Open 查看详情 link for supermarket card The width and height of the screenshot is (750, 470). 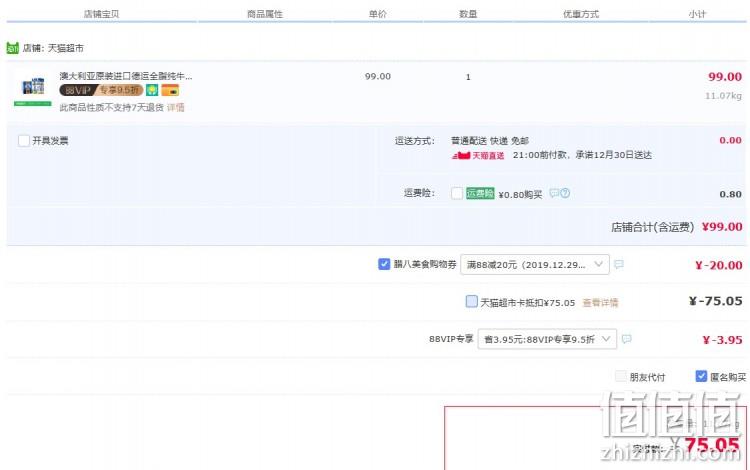pyautogui.click(x=600, y=303)
